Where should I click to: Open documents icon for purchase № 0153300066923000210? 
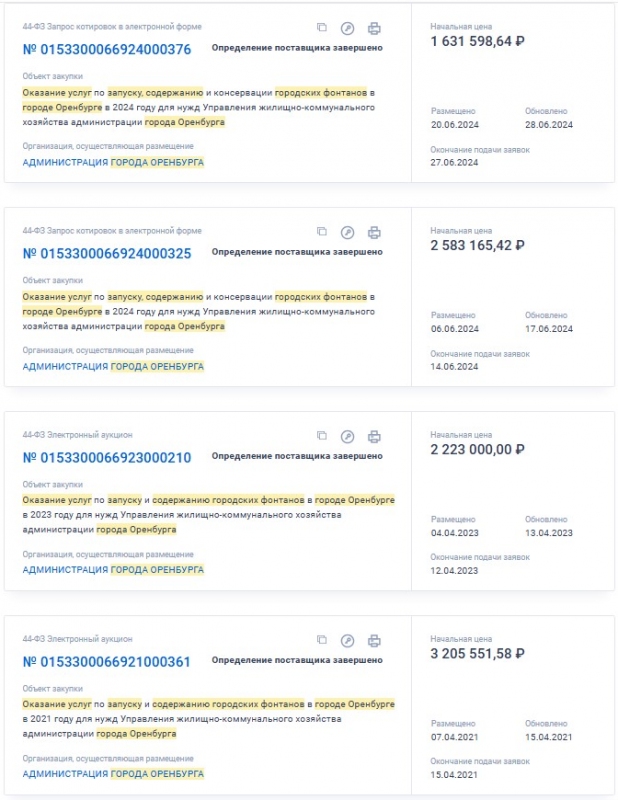(x=322, y=436)
